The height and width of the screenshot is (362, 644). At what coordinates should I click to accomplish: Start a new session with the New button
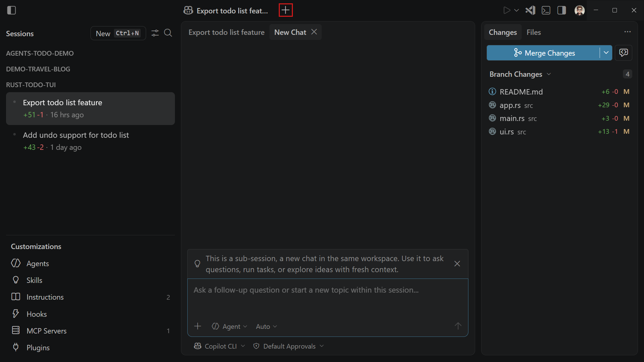[x=103, y=33]
